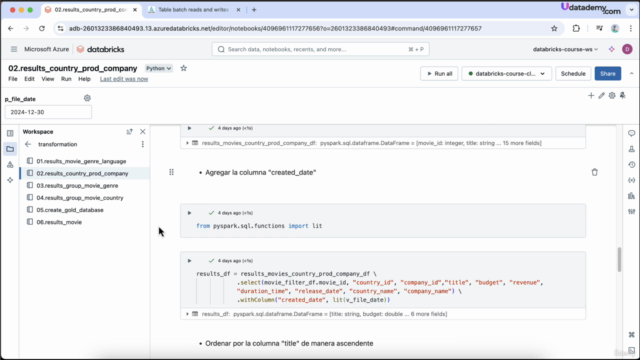Image resolution: width=640 pixels, height=360 pixels.
Task: Run the import lit cell
Action: pos(189,213)
